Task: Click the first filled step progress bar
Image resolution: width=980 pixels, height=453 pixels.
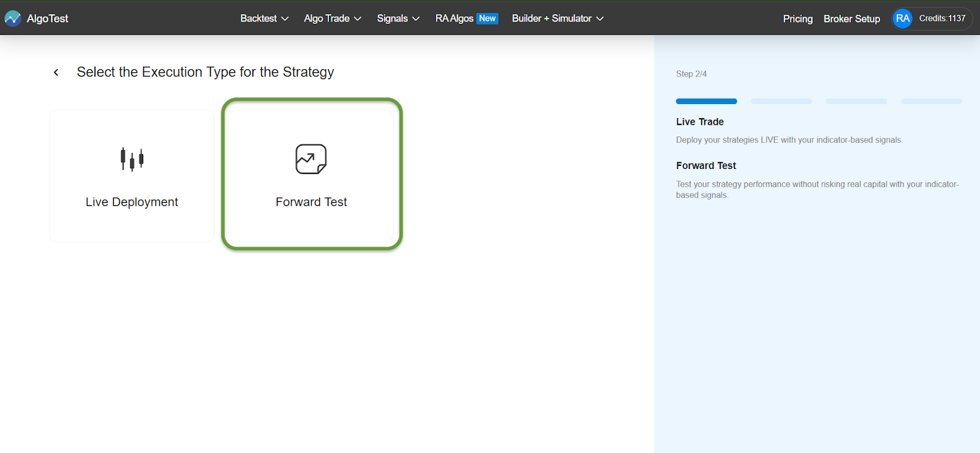Action: pos(706,101)
